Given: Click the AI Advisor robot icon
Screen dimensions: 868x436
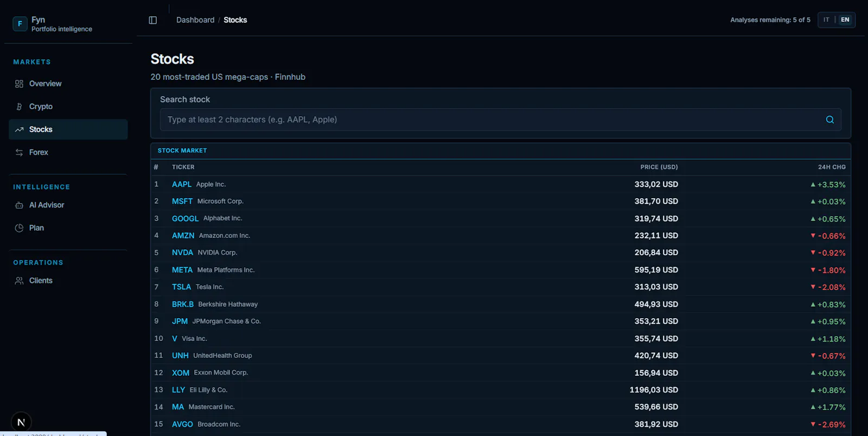Looking at the screenshot, I should [x=20, y=205].
